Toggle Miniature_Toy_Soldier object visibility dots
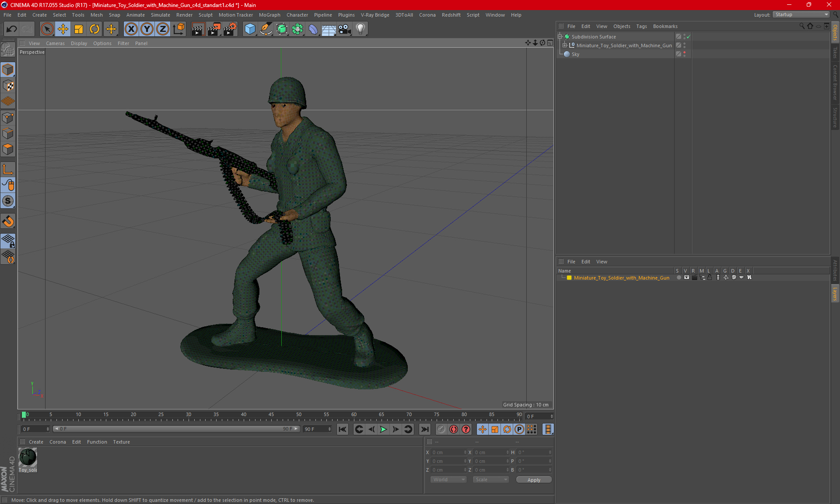840x504 pixels. click(x=684, y=45)
